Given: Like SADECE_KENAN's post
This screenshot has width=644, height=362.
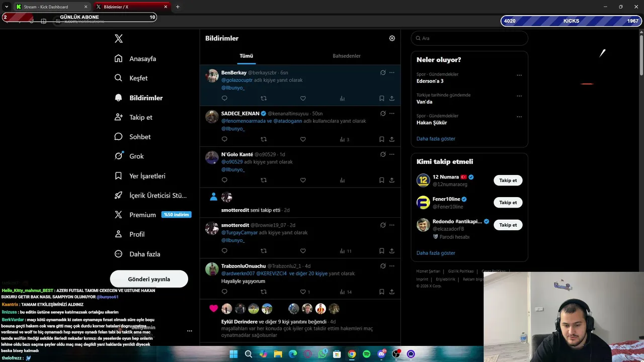Looking at the screenshot, I should tap(303, 139).
